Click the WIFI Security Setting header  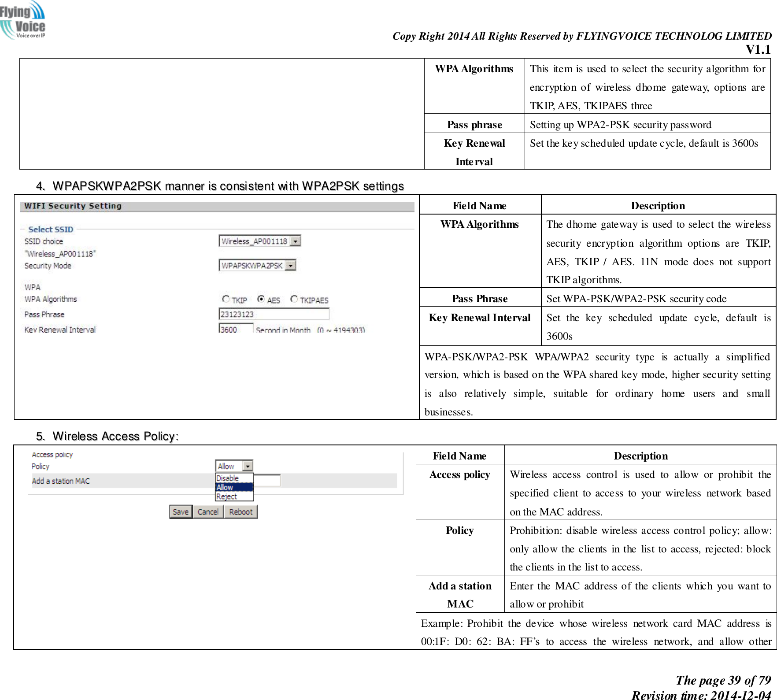[x=217, y=206]
